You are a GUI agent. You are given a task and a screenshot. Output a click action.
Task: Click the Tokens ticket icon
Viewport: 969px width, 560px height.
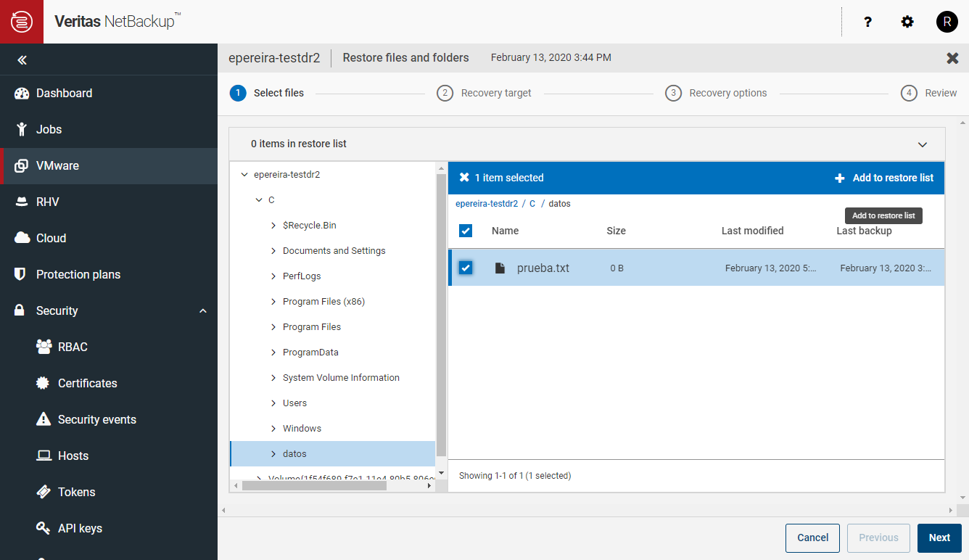[x=44, y=492]
